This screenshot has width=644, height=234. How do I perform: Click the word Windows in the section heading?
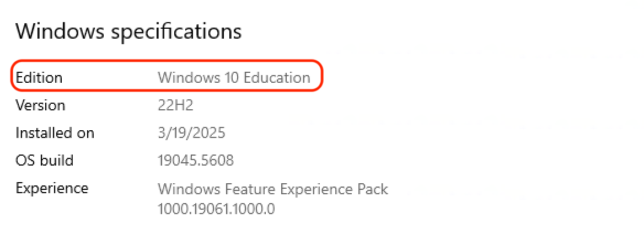[60, 31]
